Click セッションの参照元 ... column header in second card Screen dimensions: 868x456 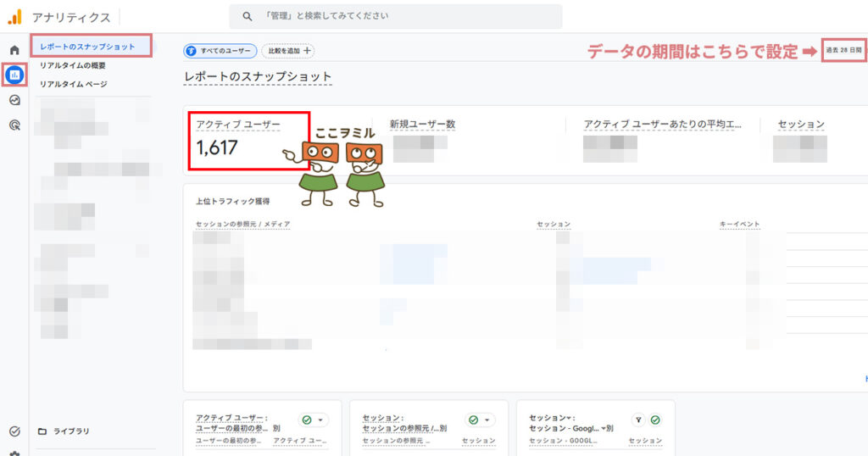[396, 441]
